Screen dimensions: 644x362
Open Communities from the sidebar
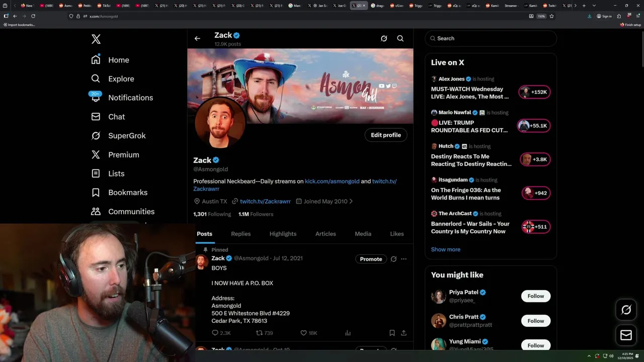click(x=123, y=212)
